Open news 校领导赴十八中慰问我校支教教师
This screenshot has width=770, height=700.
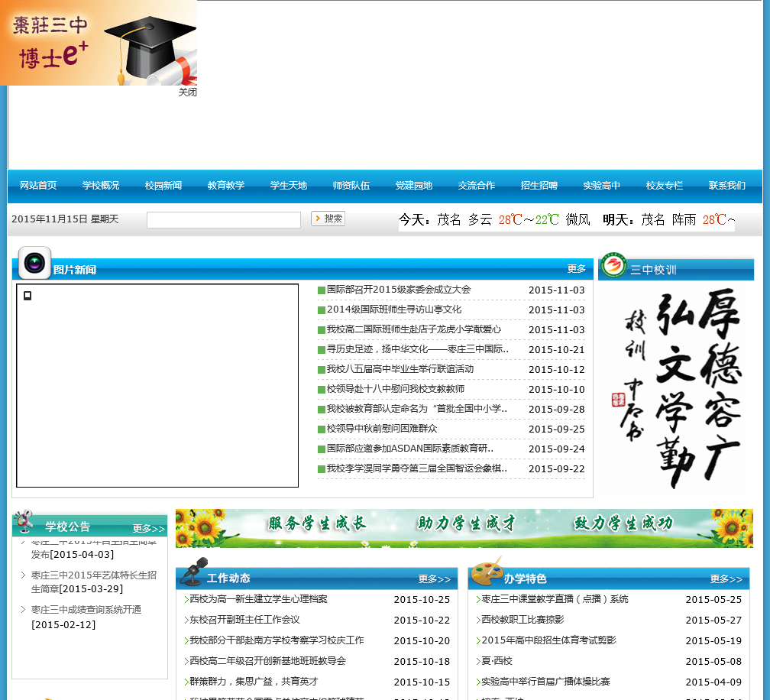pyautogui.click(x=396, y=389)
